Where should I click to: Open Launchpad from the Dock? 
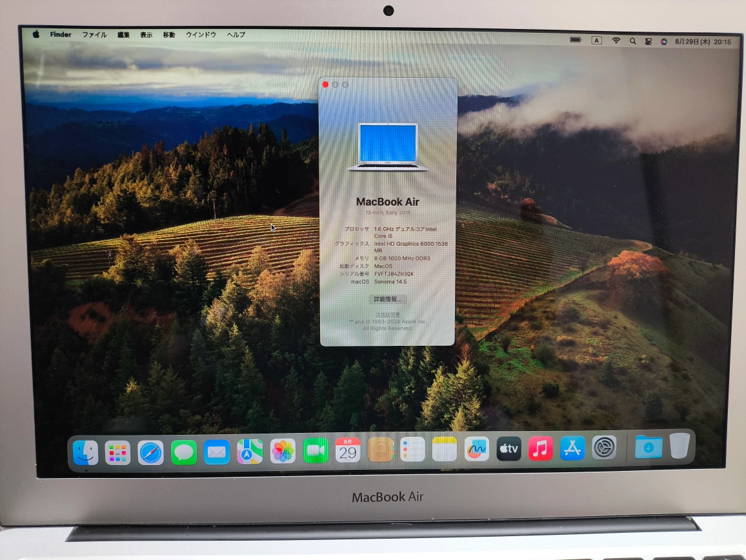pos(117,452)
